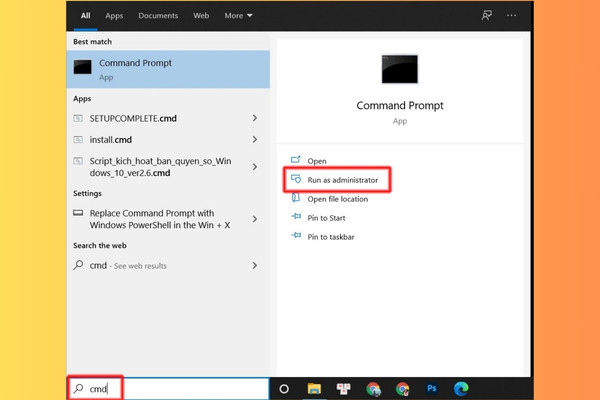Click the Open action icon
The height and width of the screenshot is (400, 600).
pyautogui.click(x=296, y=160)
